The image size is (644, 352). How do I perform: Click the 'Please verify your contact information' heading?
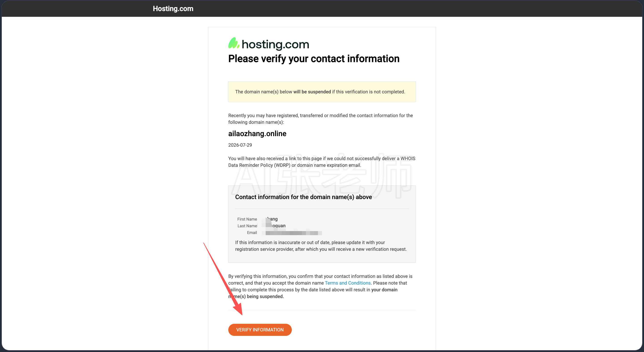pyautogui.click(x=314, y=59)
